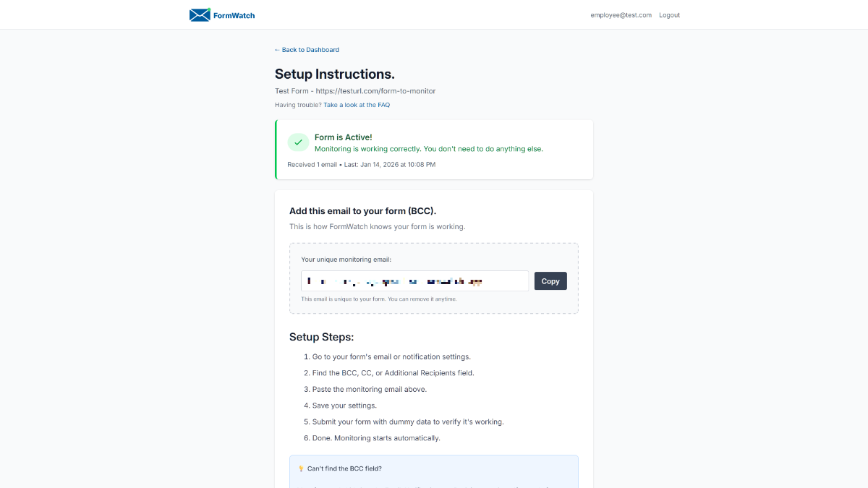Copy the unique monitoring email
Viewport: 868px width, 488px height.
[550, 281]
